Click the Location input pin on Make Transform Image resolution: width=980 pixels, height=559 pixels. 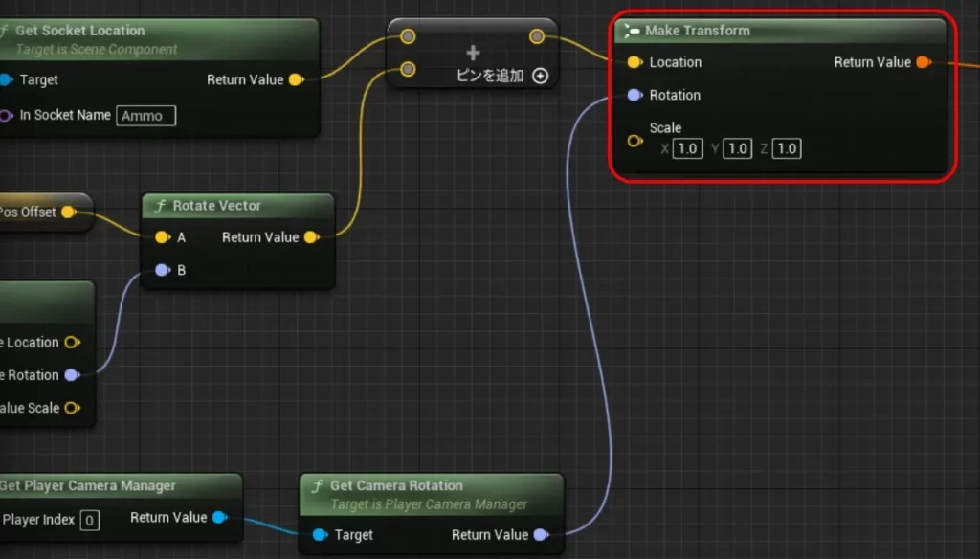pos(634,62)
